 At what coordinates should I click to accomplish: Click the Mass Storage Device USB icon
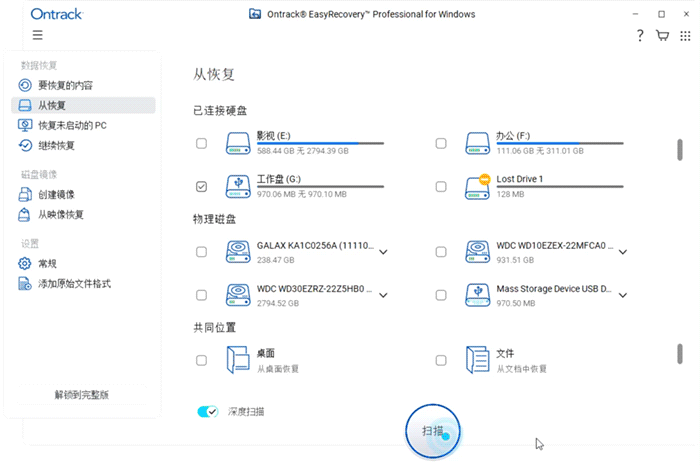(x=478, y=295)
